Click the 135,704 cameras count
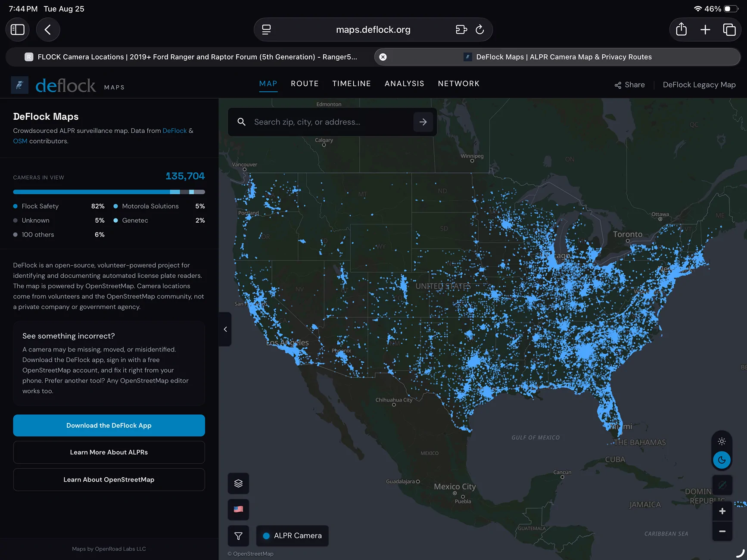 (x=185, y=176)
